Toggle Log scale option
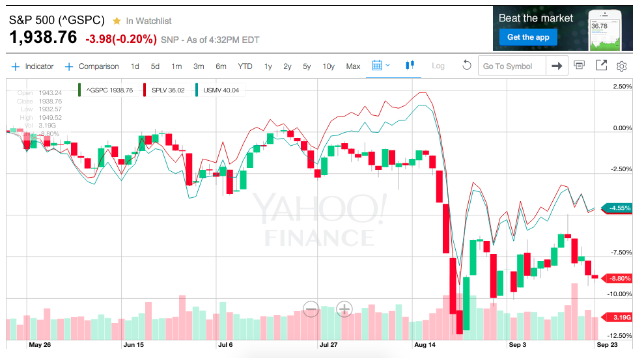The width and height of the screenshot is (644, 358). [x=438, y=66]
